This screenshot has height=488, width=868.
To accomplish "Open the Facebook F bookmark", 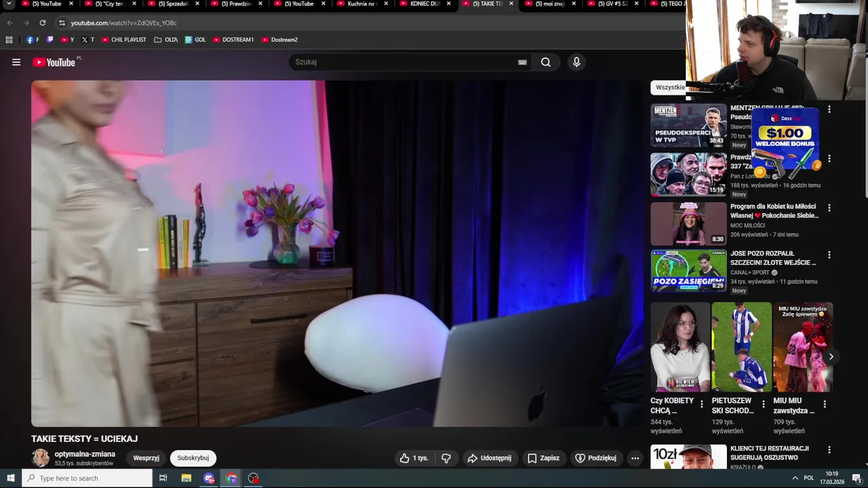I will 33,40.
